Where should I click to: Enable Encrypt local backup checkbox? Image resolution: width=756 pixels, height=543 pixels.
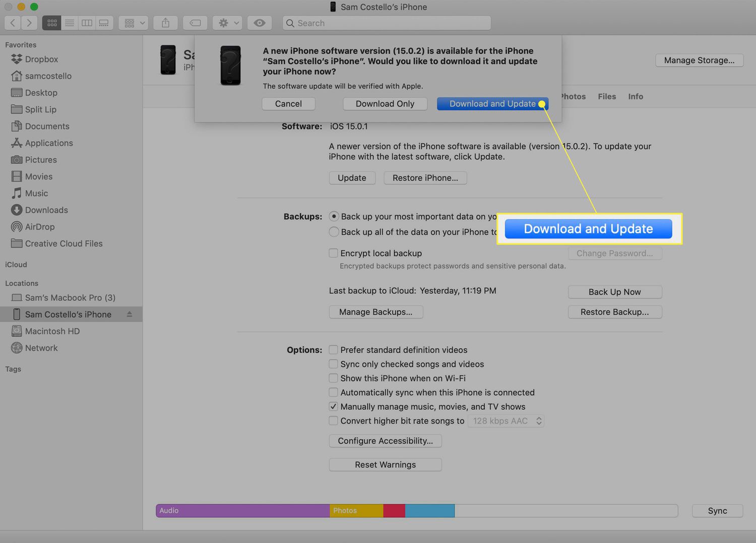click(x=334, y=253)
